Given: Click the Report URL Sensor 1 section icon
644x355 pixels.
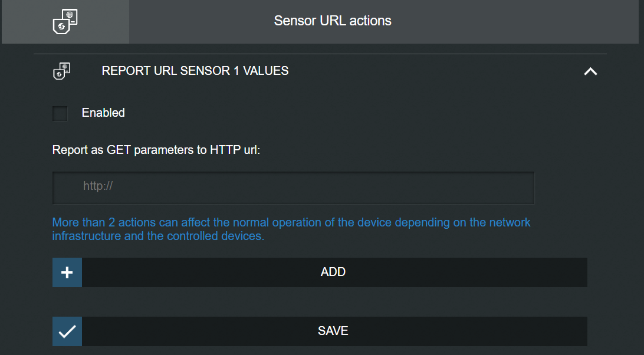Looking at the screenshot, I should pyautogui.click(x=62, y=71).
